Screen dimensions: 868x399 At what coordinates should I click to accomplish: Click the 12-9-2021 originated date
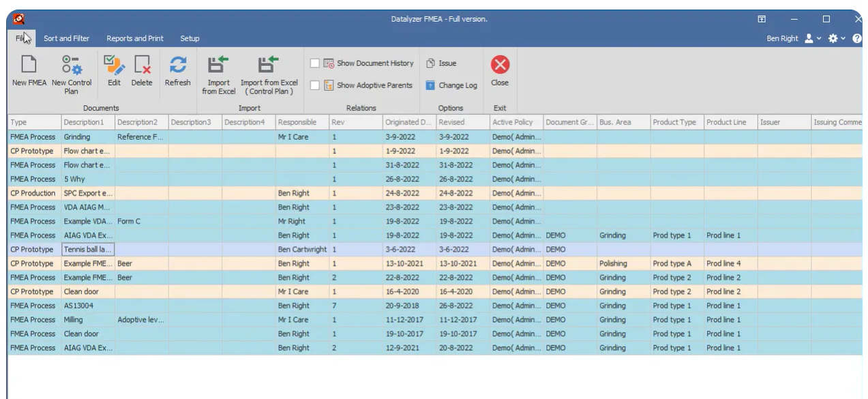pos(410,348)
